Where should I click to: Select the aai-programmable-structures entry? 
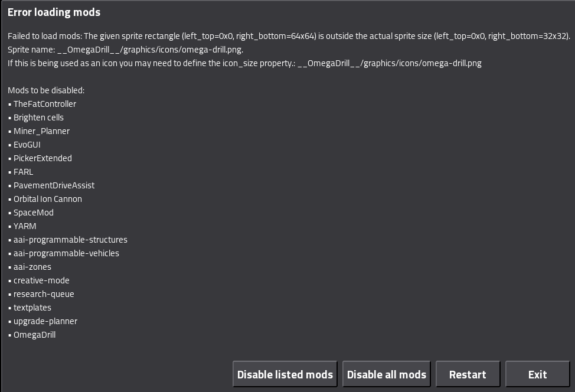[70, 240]
